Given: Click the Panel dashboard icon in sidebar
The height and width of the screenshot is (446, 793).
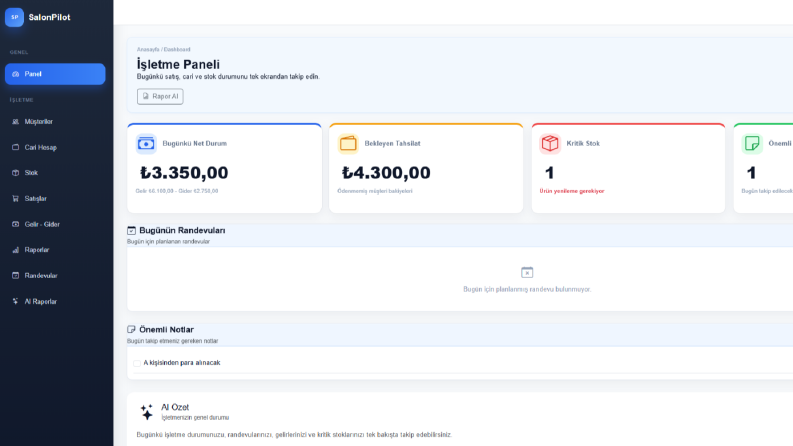Looking at the screenshot, I should tap(16, 74).
